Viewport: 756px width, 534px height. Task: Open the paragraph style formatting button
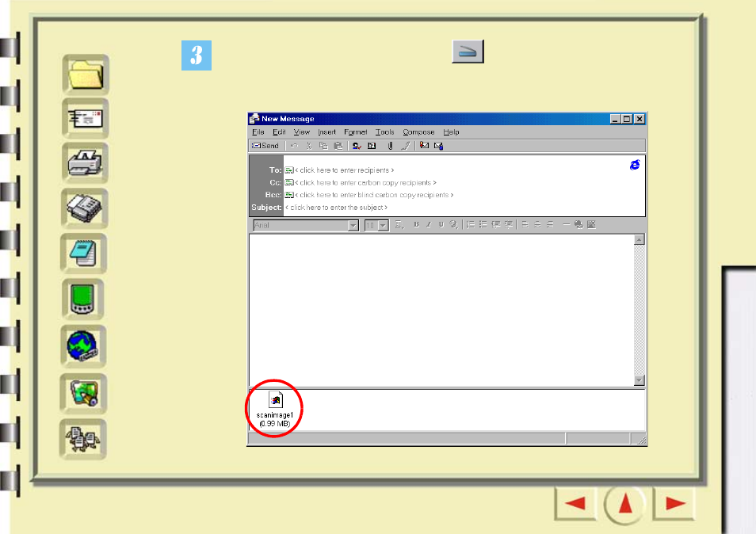[399, 224]
